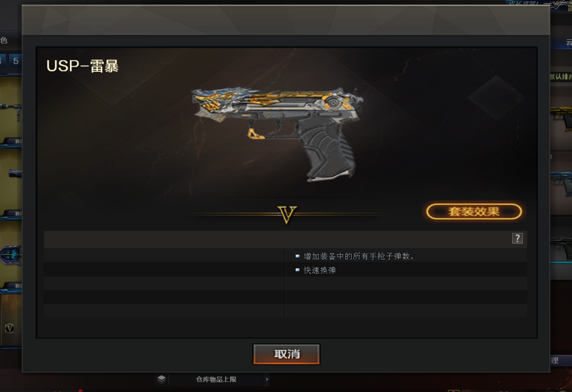Screen dimensions: 572x392
Task: Click the USP-雷暴 pistol preview image
Action: pyautogui.click(x=277, y=134)
